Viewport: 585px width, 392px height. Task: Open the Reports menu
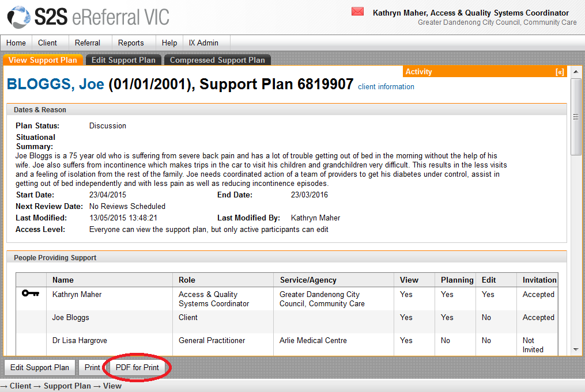pos(131,43)
